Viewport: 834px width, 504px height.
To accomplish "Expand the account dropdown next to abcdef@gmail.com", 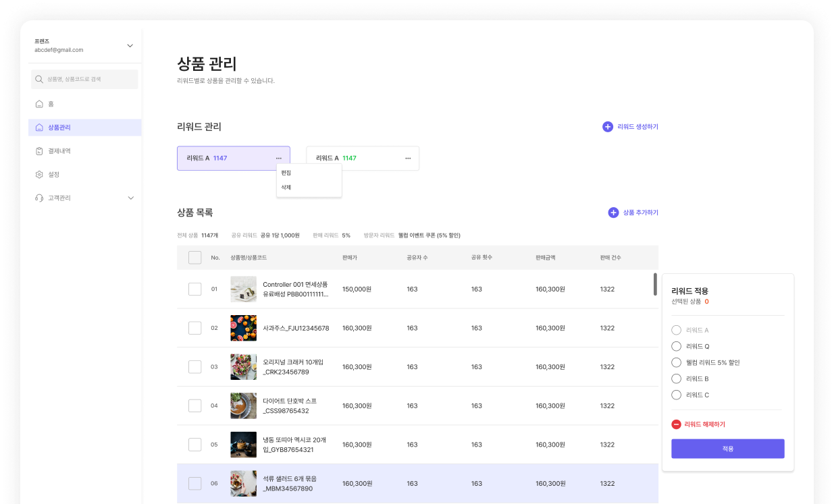I will [x=130, y=46].
